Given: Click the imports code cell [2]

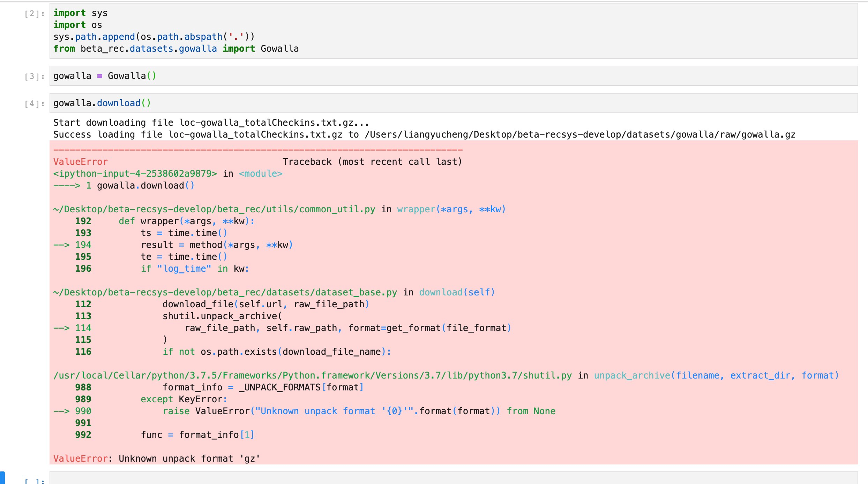Looking at the screenshot, I should point(454,31).
